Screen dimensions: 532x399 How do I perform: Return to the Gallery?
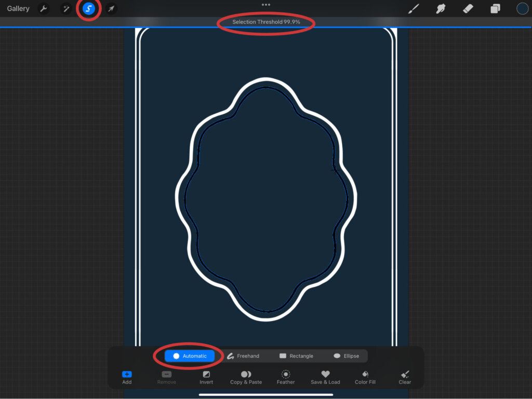pyautogui.click(x=18, y=9)
